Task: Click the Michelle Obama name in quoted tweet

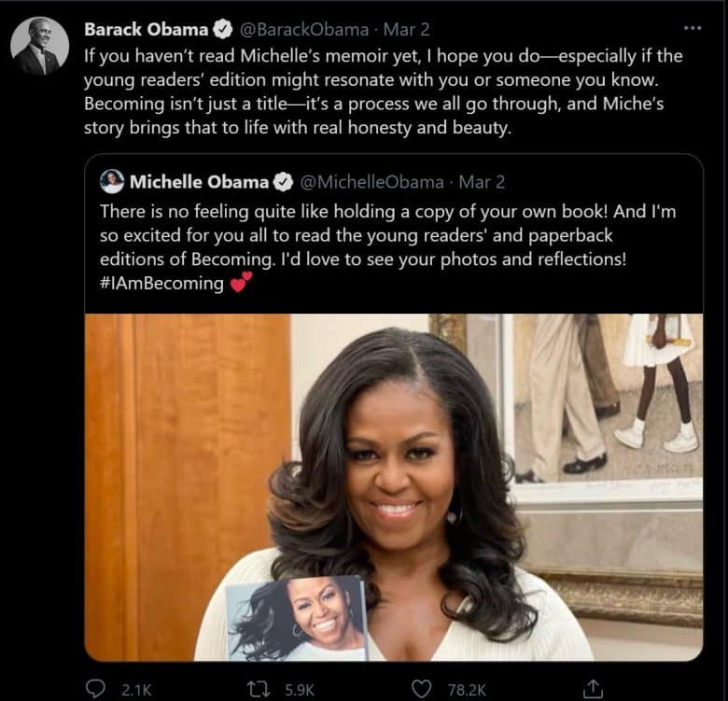Action: 200,182
